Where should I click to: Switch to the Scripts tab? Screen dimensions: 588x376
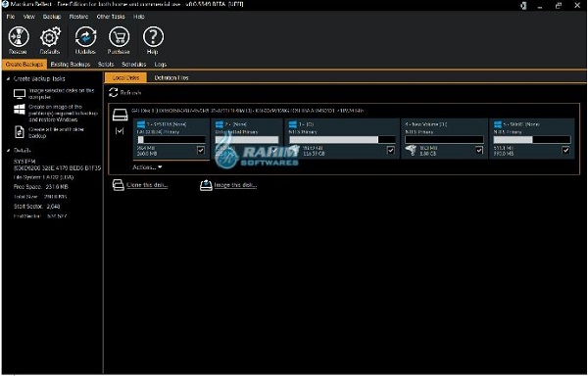click(x=106, y=65)
